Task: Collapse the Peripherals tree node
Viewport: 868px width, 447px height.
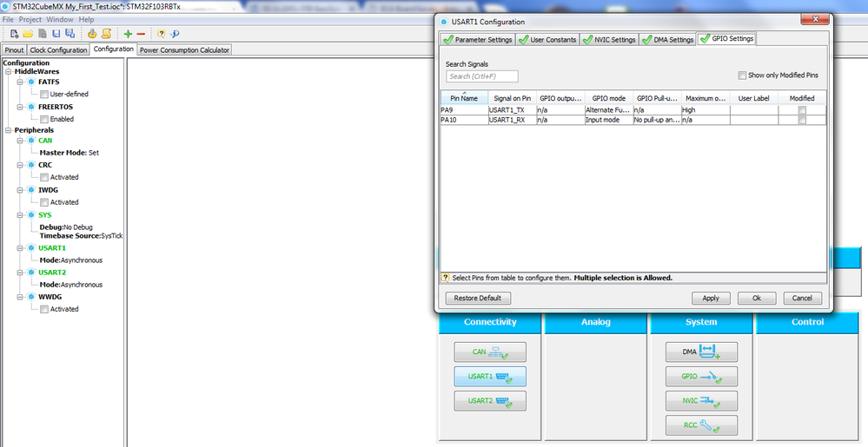Action: [9, 130]
